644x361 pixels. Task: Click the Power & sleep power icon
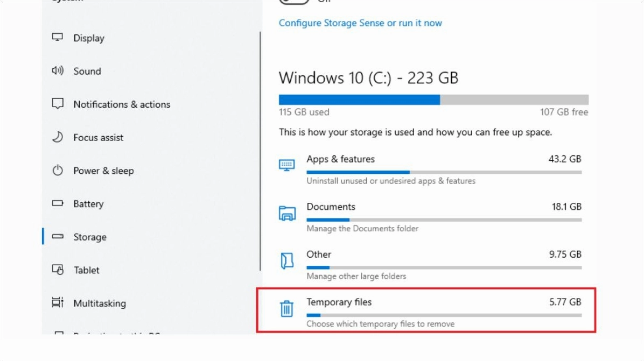click(x=58, y=171)
